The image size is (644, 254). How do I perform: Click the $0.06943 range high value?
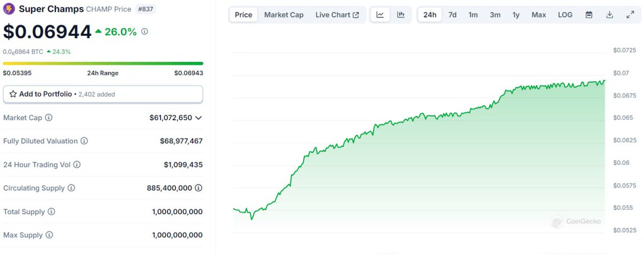tap(188, 73)
